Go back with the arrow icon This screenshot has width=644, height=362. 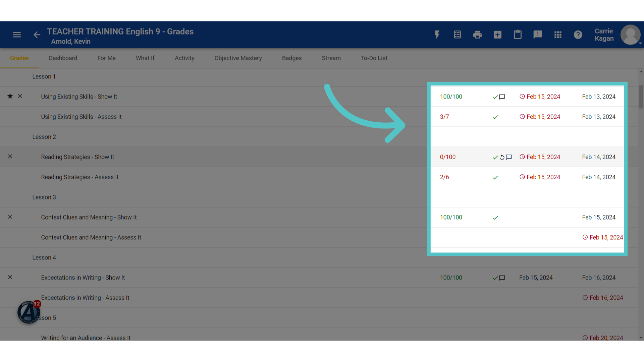(37, 35)
